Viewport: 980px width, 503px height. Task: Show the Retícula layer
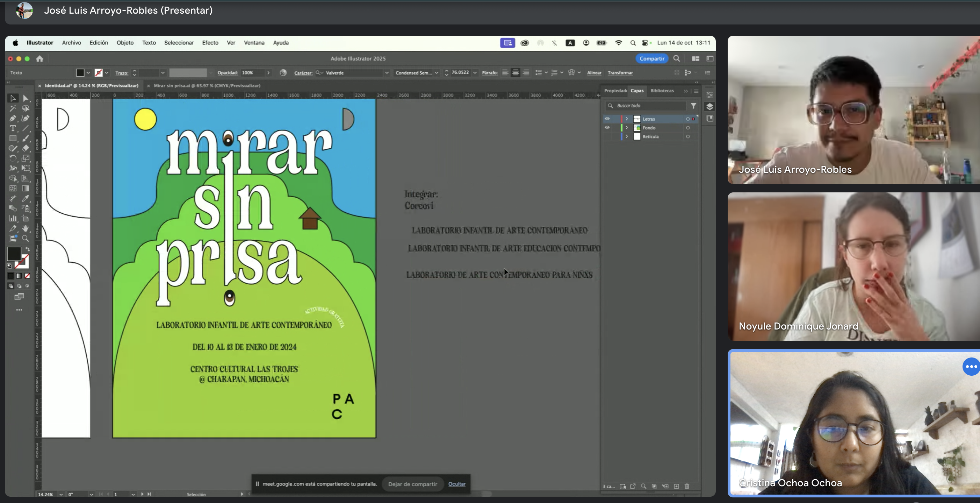607,137
